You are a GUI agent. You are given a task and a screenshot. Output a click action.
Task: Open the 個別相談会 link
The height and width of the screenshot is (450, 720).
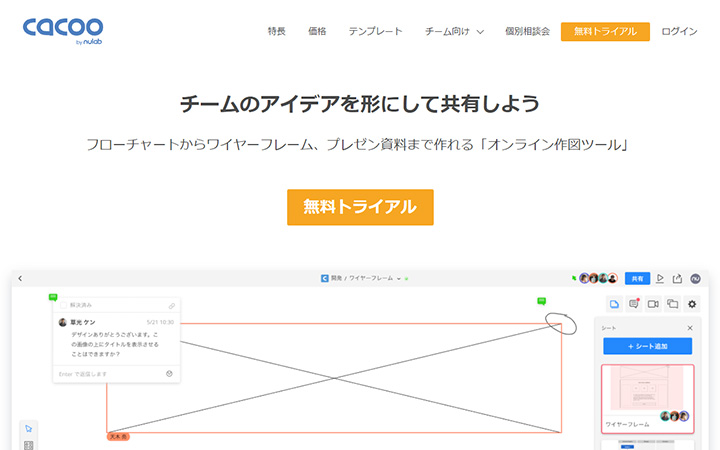(527, 31)
